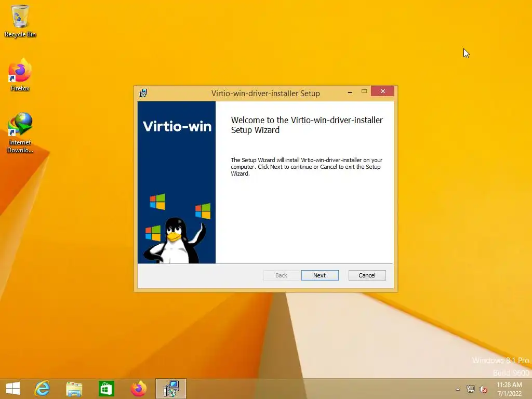Cancel the Virtio-win-driver-installer setup

pyautogui.click(x=367, y=275)
